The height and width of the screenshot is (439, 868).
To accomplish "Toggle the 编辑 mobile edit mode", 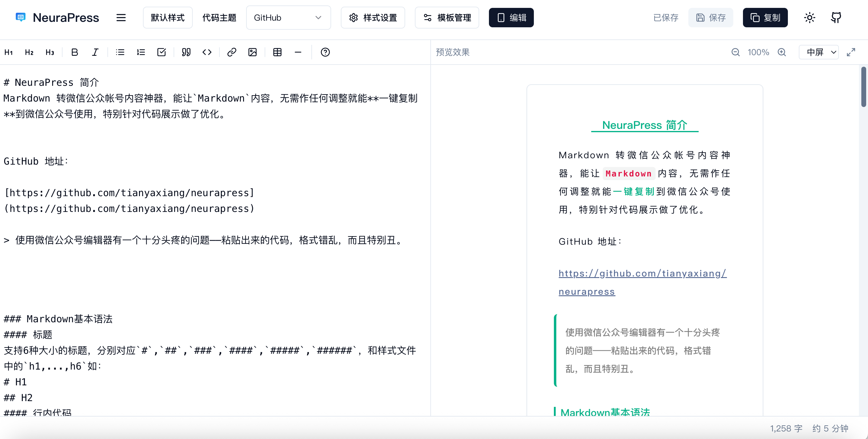I will coord(511,18).
